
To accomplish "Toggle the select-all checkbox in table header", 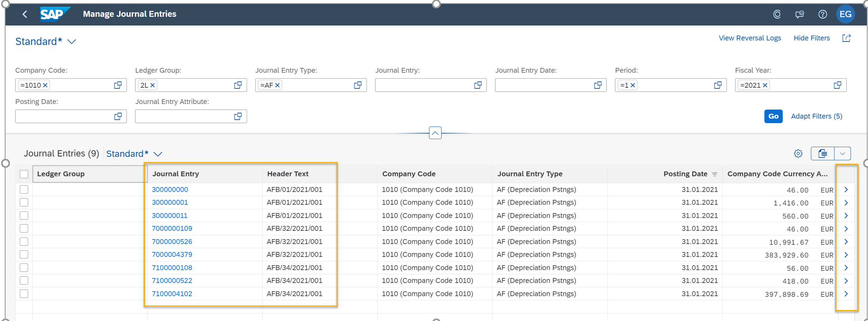I will 24,174.
